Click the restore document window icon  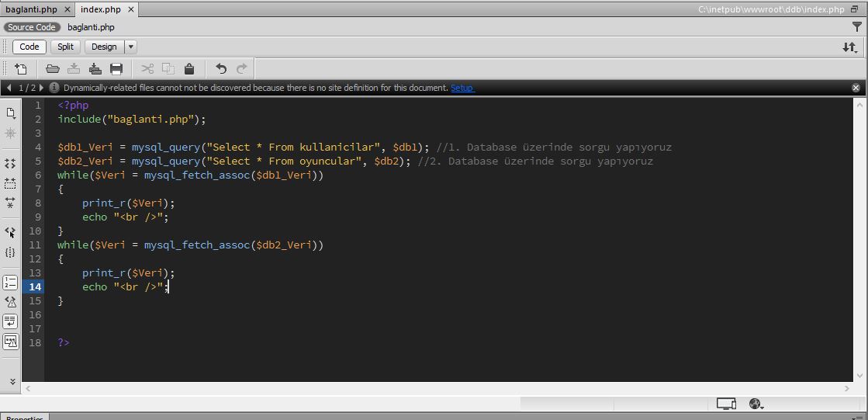tap(856, 9)
